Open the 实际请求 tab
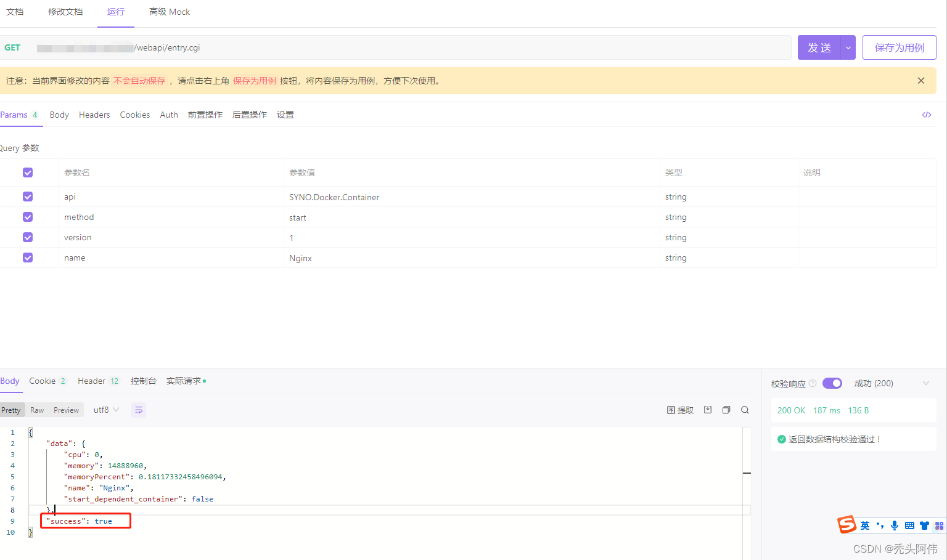The width and height of the screenshot is (947, 560). [x=186, y=381]
